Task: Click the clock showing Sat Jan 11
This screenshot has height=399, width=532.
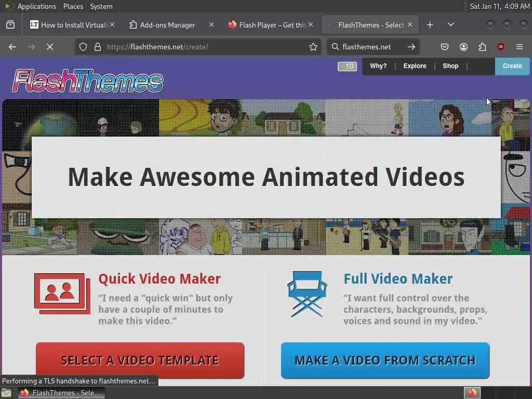Action: pyautogui.click(x=499, y=6)
